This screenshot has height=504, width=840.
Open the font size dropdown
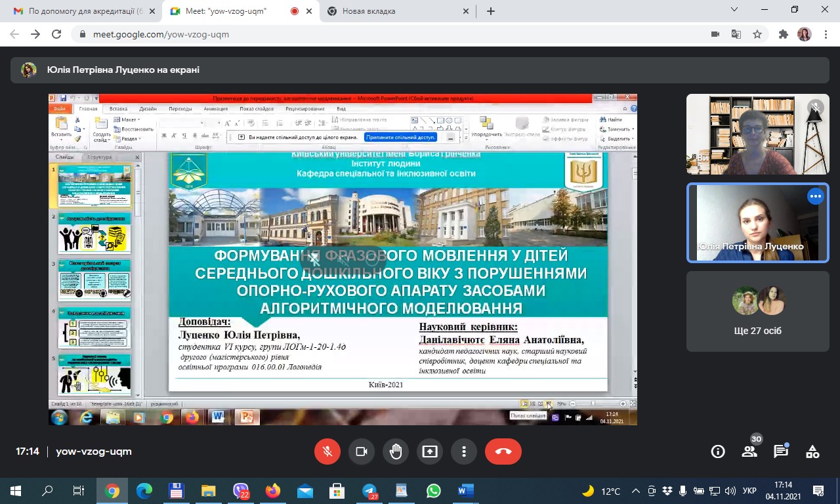217,123
